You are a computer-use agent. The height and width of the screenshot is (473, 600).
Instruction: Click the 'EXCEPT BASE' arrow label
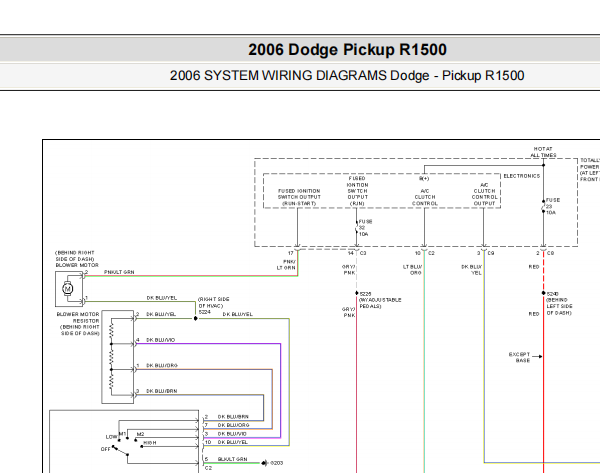519,357
